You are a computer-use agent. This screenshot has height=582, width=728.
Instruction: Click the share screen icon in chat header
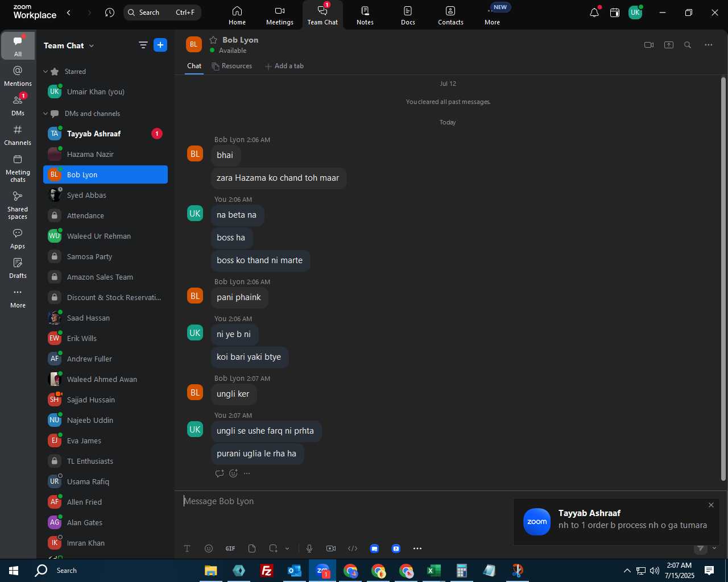point(669,45)
